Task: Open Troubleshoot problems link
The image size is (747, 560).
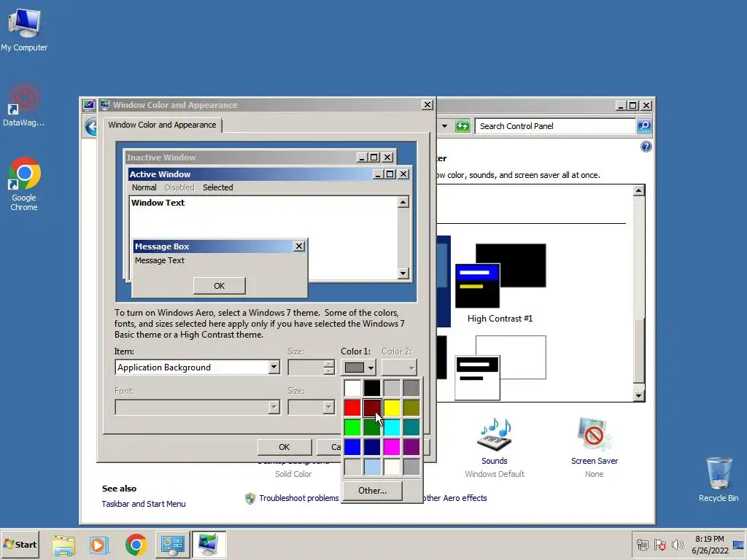Action: coord(298,498)
